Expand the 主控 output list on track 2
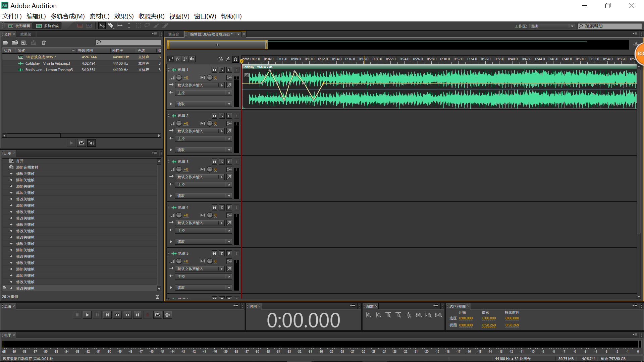The height and width of the screenshot is (362, 644). coord(229,139)
